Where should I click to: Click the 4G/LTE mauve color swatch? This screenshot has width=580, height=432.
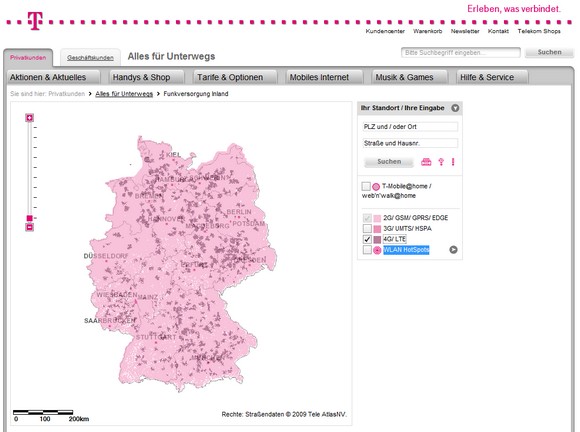tap(377, 240)
